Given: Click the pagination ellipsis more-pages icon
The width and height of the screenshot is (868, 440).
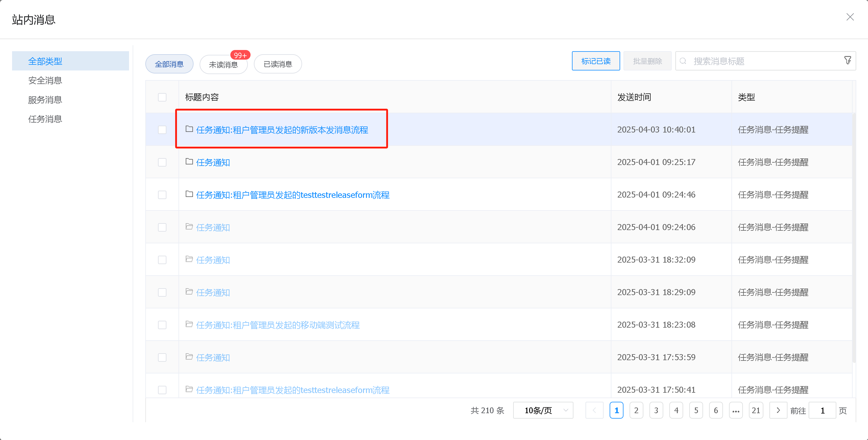Looking at the screenshot, I should pyautogui.click(x=736, y=410).
